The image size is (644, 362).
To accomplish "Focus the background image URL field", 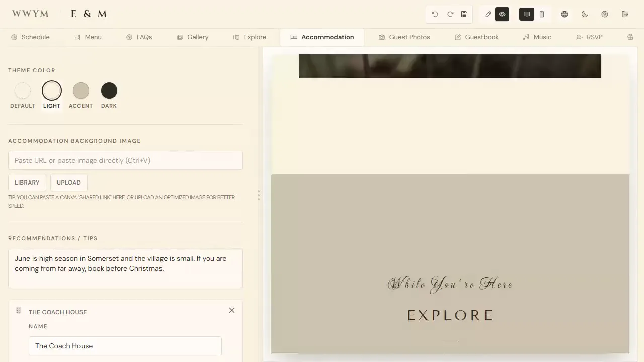I will coord(125,160).
